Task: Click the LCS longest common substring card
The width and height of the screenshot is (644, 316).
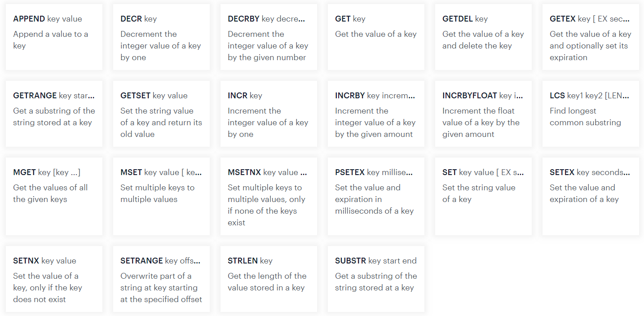Action: [x=591, y=114]
